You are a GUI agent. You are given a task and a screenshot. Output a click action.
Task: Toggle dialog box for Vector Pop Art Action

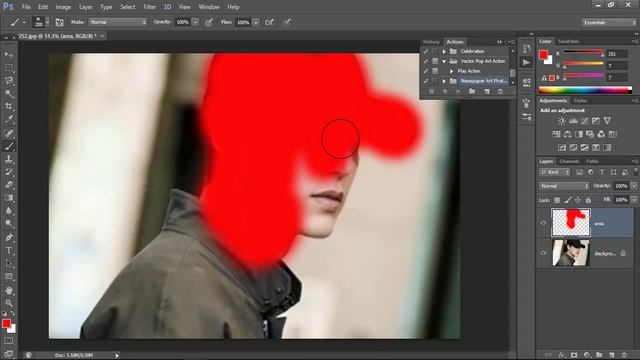(x=435, y=61)
